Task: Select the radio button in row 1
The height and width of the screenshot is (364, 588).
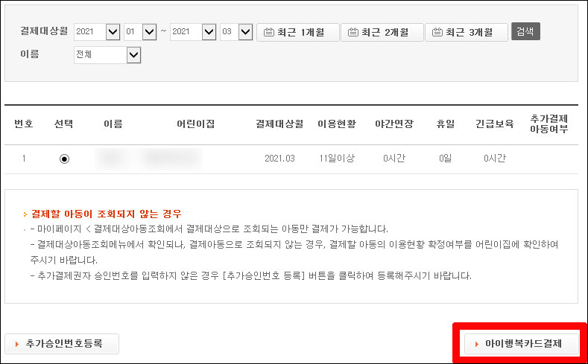Action: 65,159
